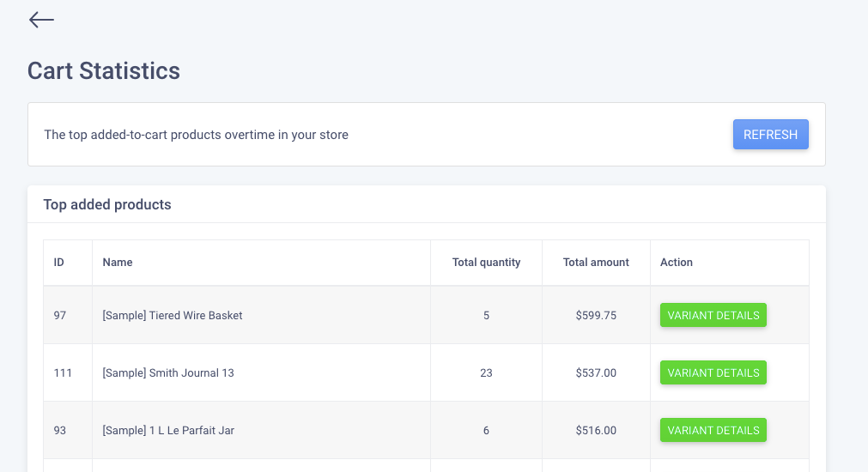Click product ID 97 cell

(60, 316)
